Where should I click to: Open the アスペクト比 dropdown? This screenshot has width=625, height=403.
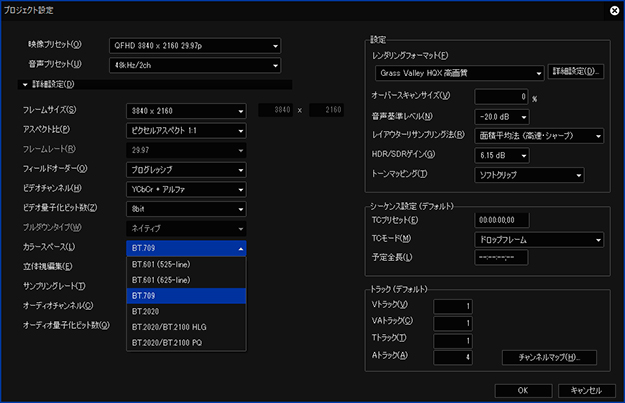point(186,130)
